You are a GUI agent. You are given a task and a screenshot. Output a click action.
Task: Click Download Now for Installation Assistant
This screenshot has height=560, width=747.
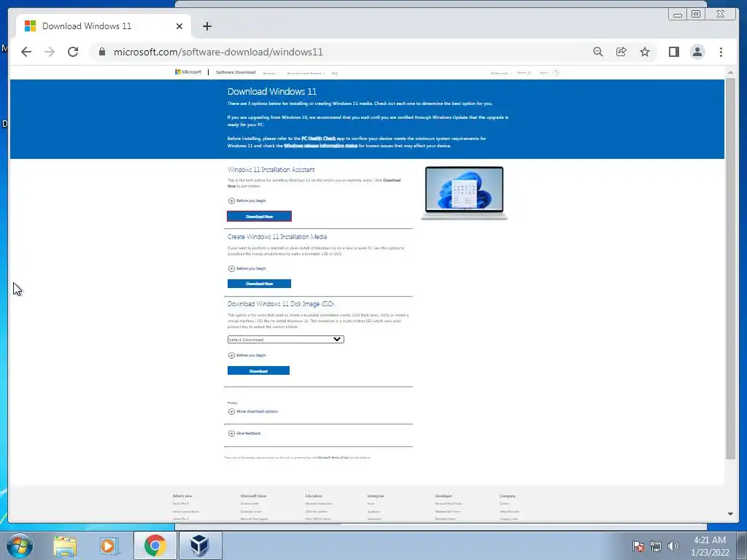259,216
